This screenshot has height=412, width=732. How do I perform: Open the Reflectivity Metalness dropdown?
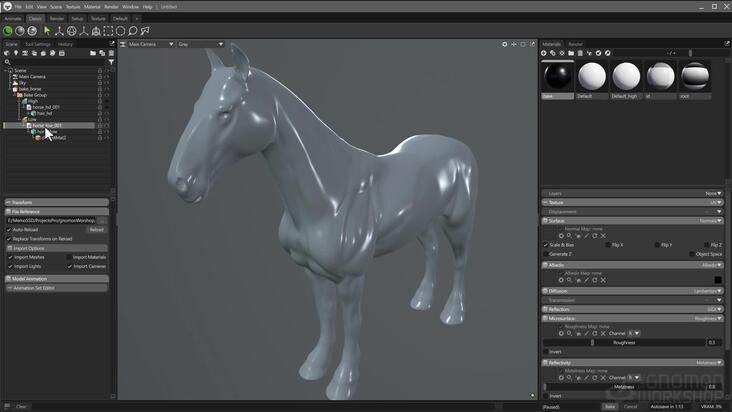tap(709, 363)
